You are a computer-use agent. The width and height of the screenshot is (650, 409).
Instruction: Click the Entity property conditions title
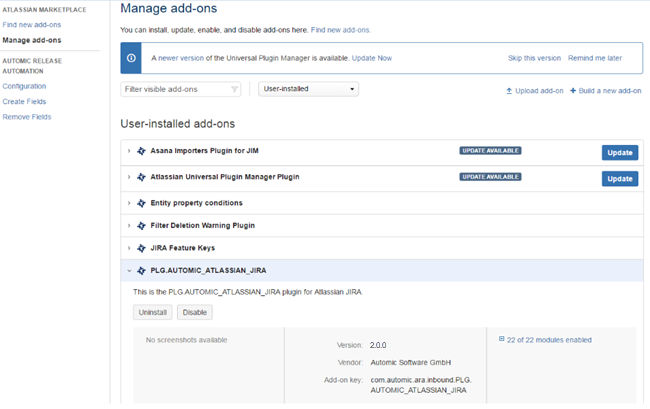(x=196, y=203)
